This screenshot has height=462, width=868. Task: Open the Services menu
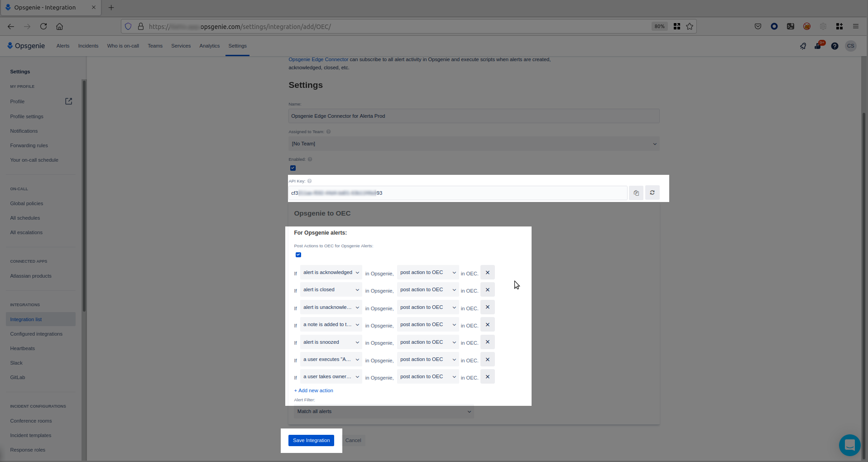pos(181,46)
